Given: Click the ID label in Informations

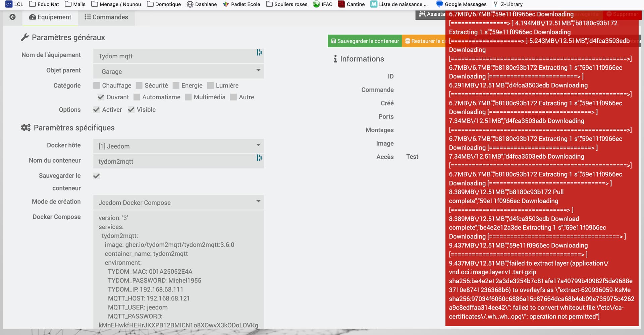Looking at the screenshot, I should tap(391, 76).
